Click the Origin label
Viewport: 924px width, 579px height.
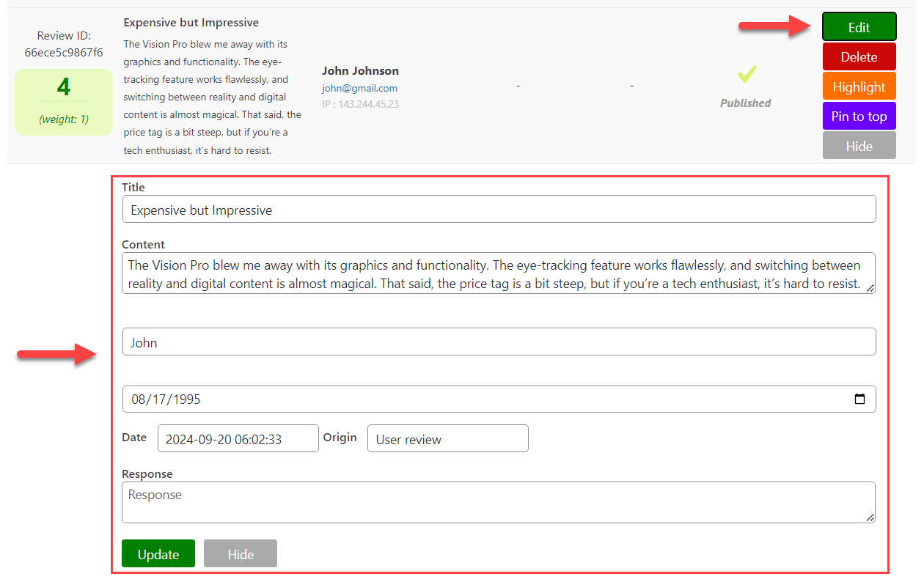(x=340, y=438)
